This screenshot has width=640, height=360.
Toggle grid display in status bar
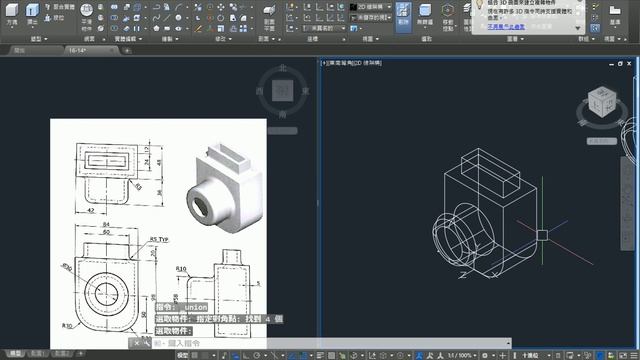[195, 356]
